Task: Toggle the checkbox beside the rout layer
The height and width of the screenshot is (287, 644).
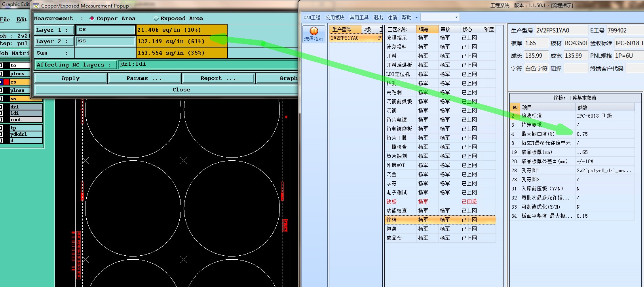Action: pyautogui.click(x=1, y=120)
